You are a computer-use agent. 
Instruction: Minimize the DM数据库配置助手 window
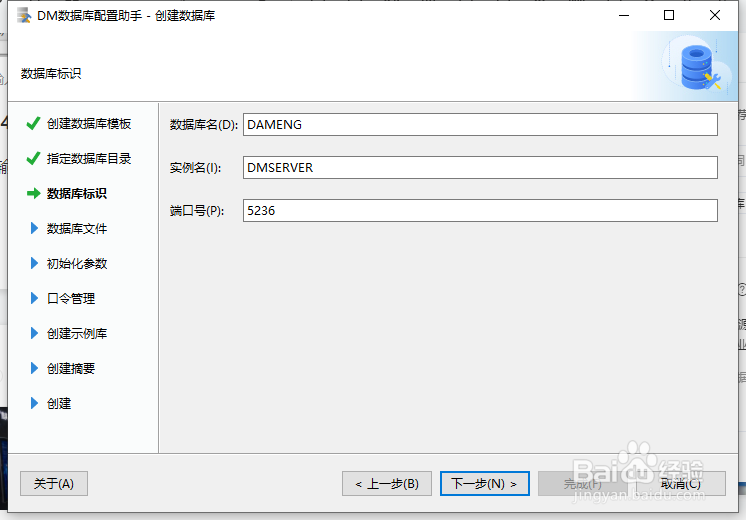pyautogui.click(x=624, y=16)
